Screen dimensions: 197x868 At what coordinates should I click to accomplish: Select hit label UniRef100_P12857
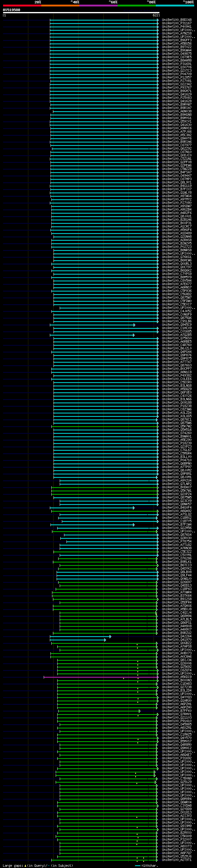click(x=177, y=77)
